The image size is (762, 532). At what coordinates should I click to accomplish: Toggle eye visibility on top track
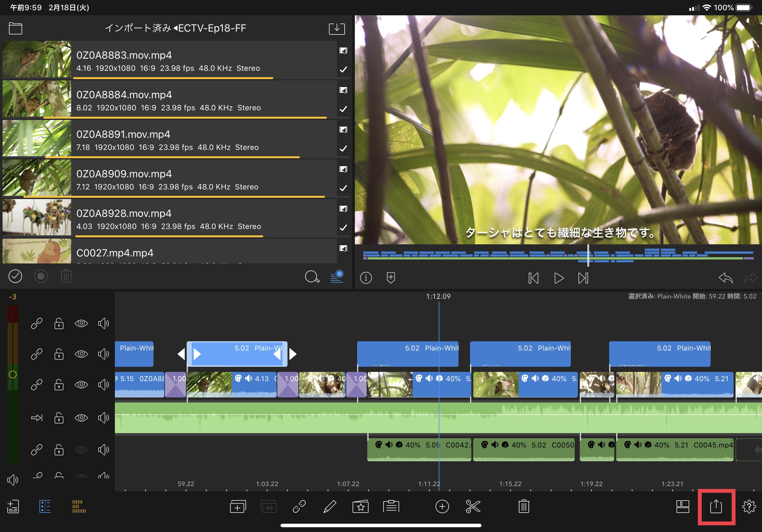81,323
